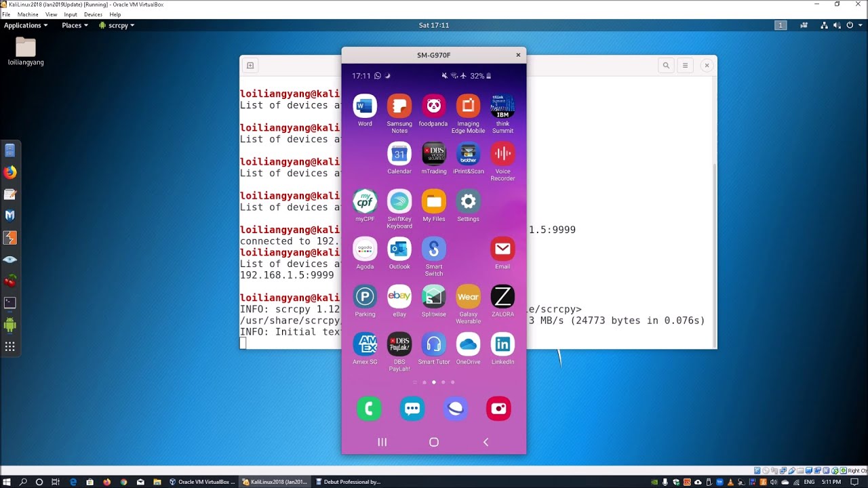Open the Camera app in dock

click(x=498, y=409)
